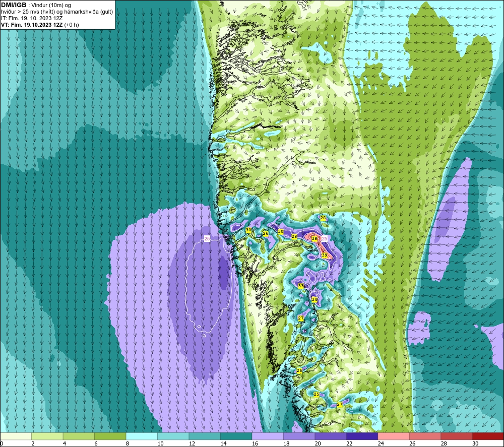The width and height of the screenshot is (504, 447).
Task: Select the 6–8 m/s olive green legend swatch
Action: pyautogui.click(x=110, y=436)
